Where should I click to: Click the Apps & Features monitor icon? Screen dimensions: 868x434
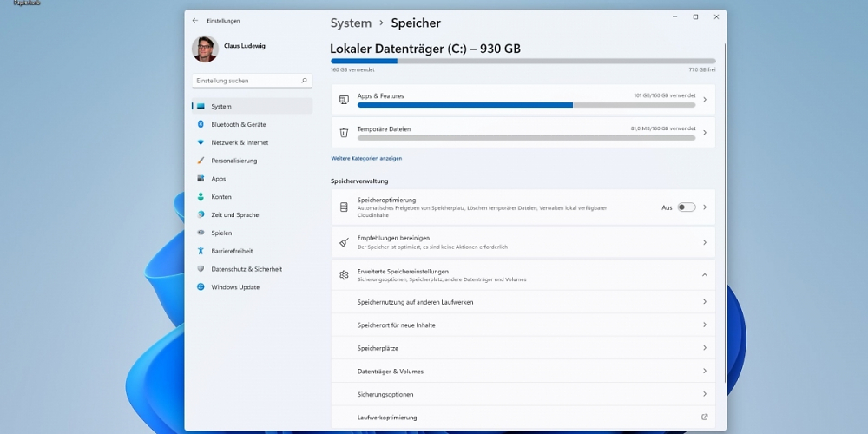click(x=344, y=100)
